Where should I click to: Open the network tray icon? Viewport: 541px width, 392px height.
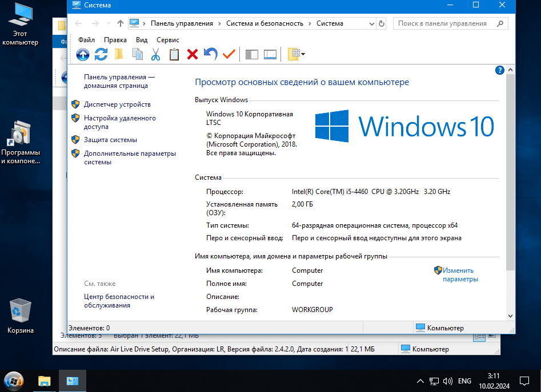click(434, 381)
